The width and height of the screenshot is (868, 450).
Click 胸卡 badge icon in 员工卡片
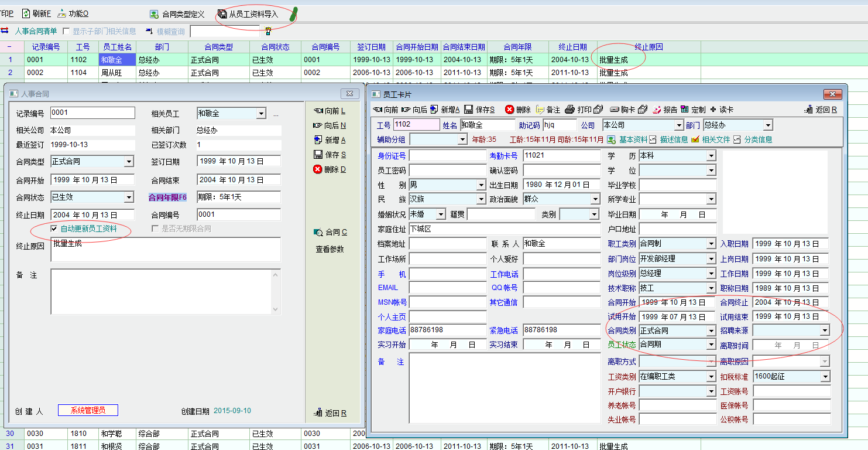click(x=614, y=110)
